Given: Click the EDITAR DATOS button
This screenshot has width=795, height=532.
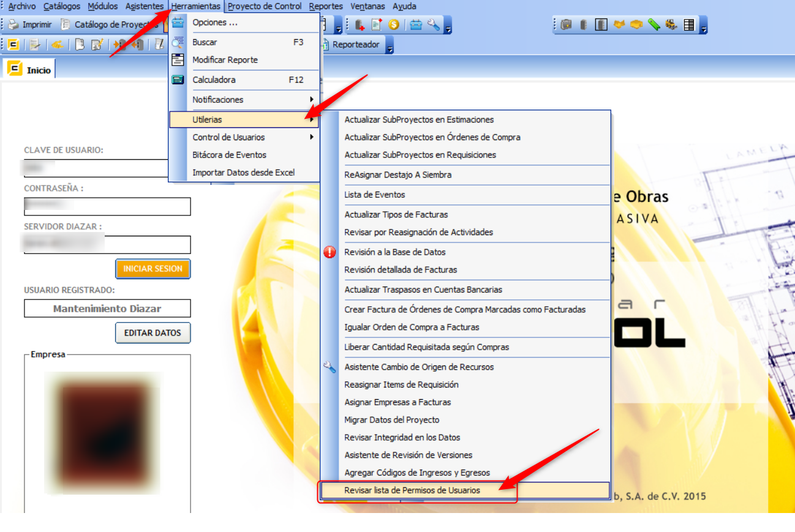Looking at the screenshot, I should point(153,333).
